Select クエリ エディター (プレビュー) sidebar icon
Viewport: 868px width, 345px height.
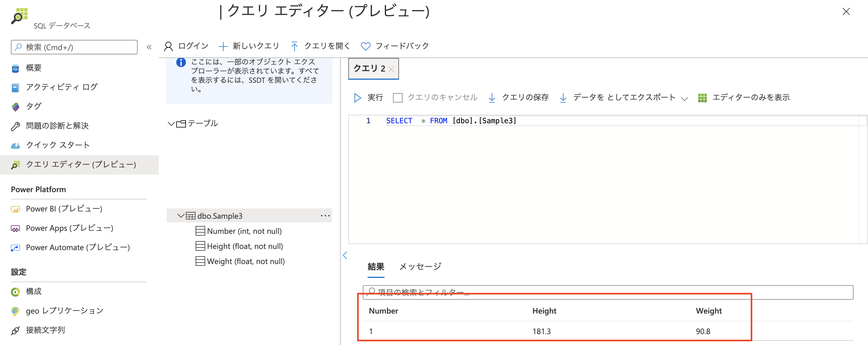15,165
